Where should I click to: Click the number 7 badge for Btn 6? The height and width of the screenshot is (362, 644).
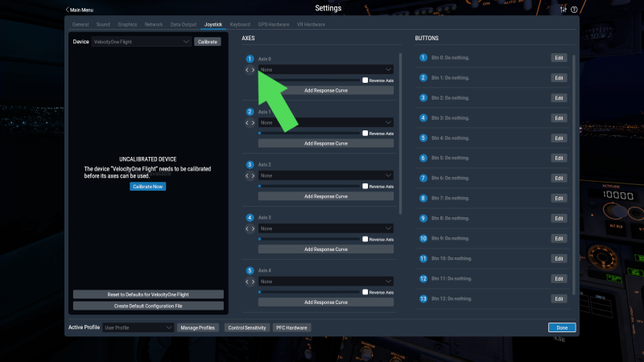423,178
